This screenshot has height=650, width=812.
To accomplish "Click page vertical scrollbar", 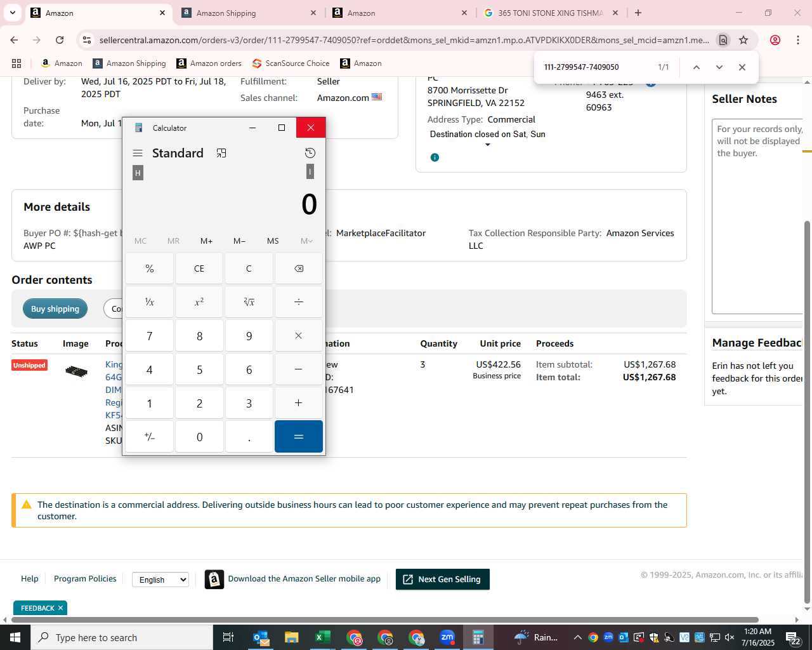I will point(807,411).
